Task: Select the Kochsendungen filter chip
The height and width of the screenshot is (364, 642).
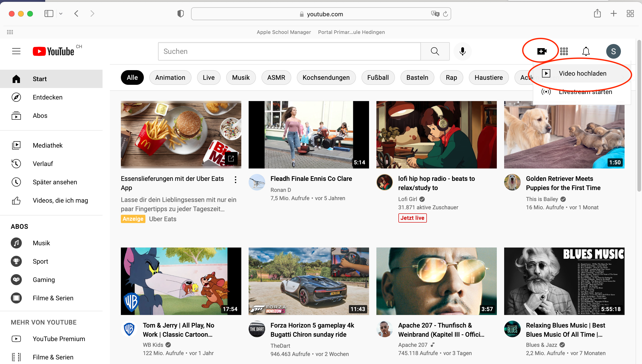Action: pyautogui.click(x=326, y=77)
